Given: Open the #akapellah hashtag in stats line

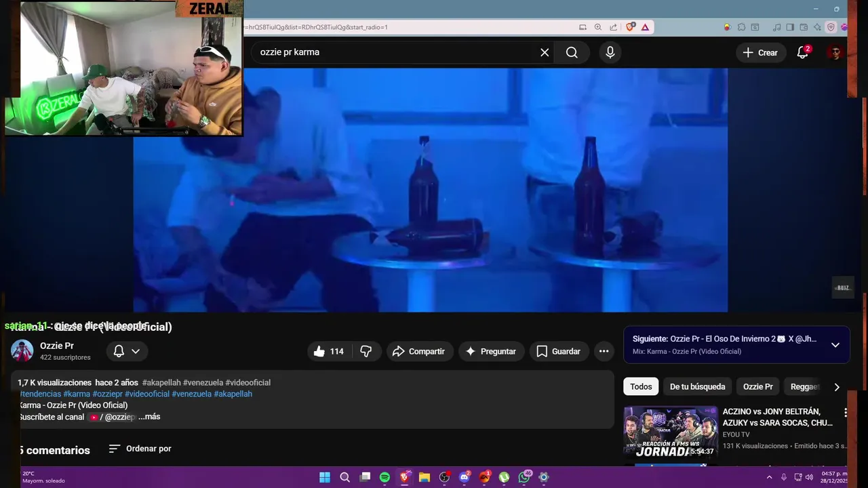Looking at the screenshot, I should (x=161, y=382).
